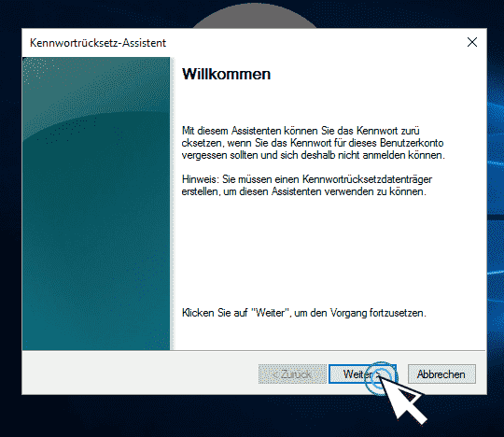Click the Kennwortrücksetz-Assistent title text
The height and width of the screenshot is (437, 504).
tap(98, 43)
